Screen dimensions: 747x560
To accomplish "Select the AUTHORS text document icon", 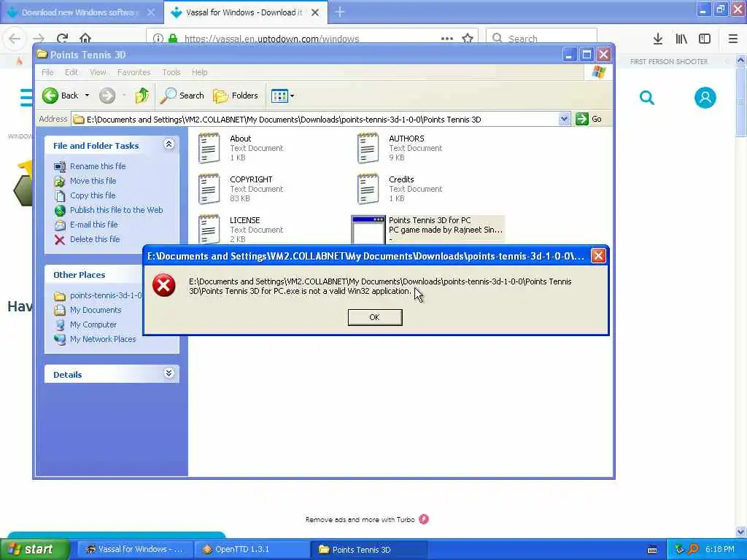I will [368, 148].
